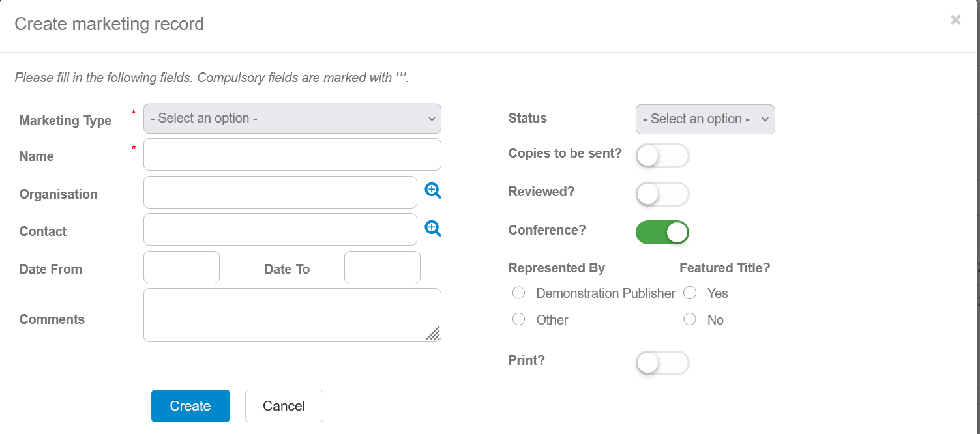The width and height of the screenshot is (980, 434).
Task: Choose Other under Represented By
Action: 519,319
